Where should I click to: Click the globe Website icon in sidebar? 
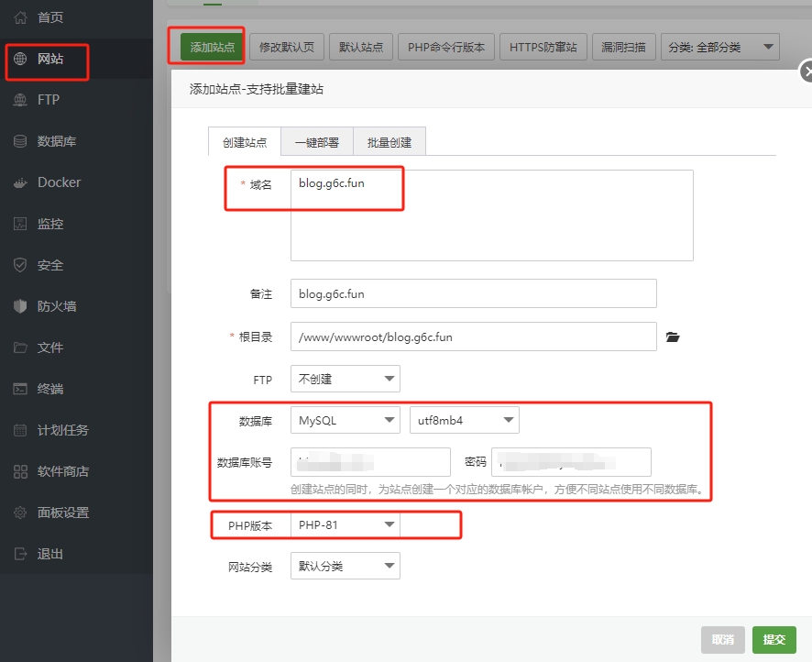pos(20,59)
